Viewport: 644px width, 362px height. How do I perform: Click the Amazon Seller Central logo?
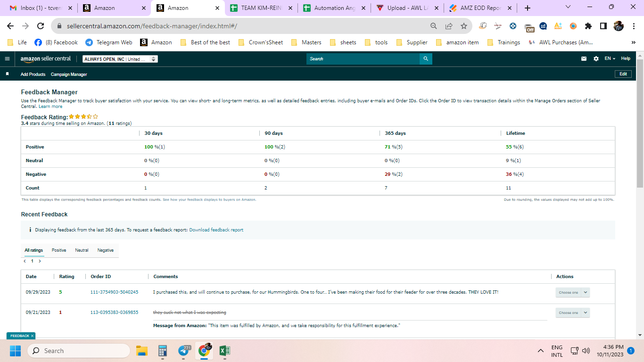pos(46,59)
